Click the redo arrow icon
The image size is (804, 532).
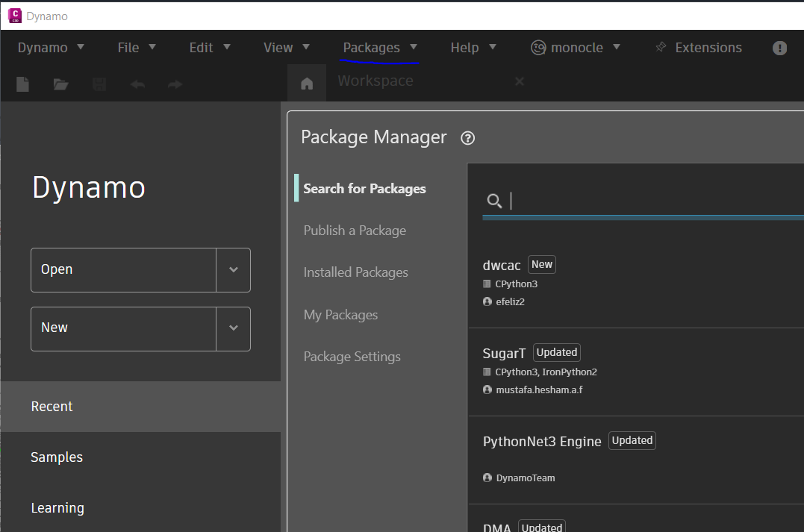point(175,84)
